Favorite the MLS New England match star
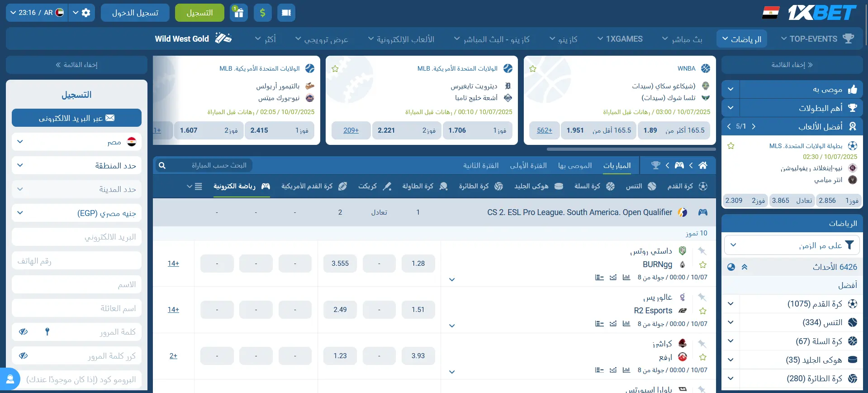868x393 pixels. (x=731, y=146)
